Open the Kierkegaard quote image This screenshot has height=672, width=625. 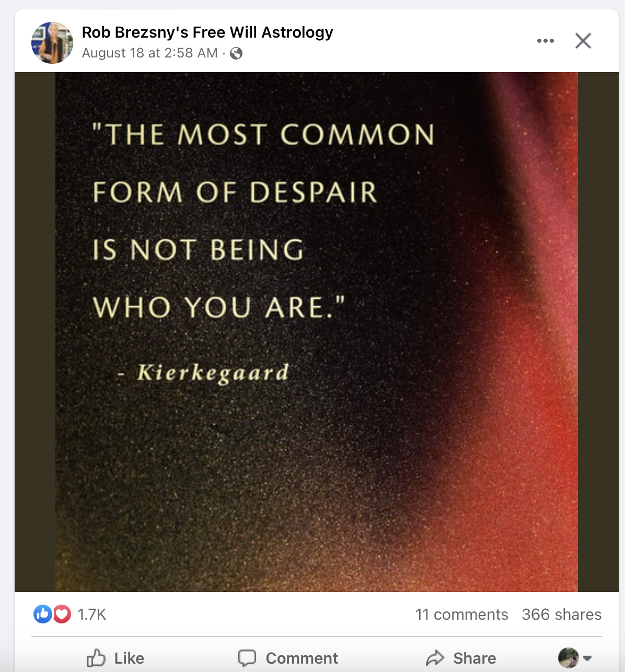click(317, 332)
